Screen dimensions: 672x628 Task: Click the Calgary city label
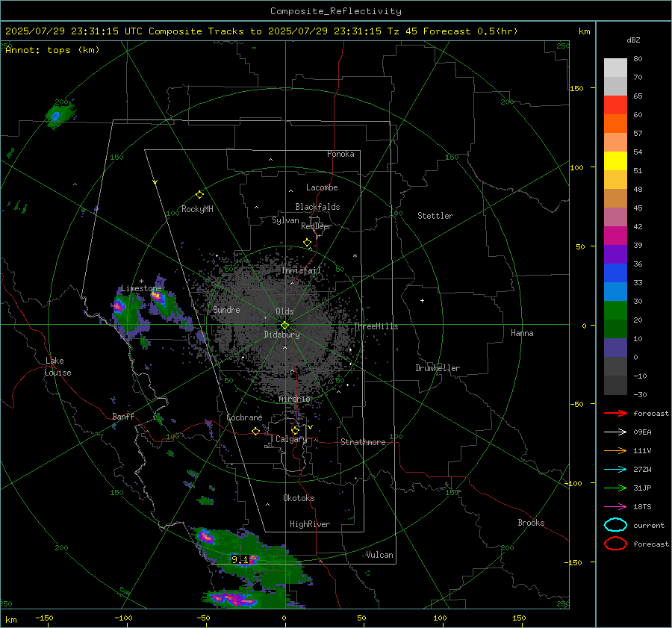point(291,439)
